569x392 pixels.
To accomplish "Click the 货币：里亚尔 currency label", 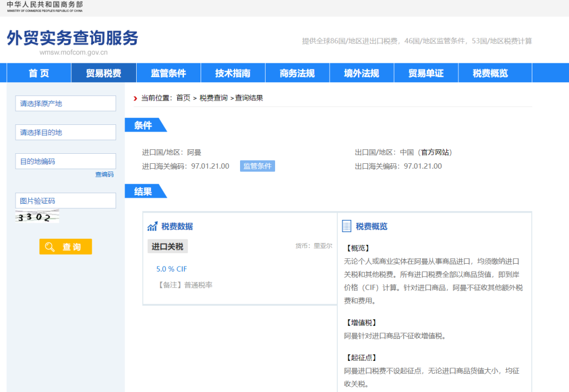I will click(x=314, y=246).
